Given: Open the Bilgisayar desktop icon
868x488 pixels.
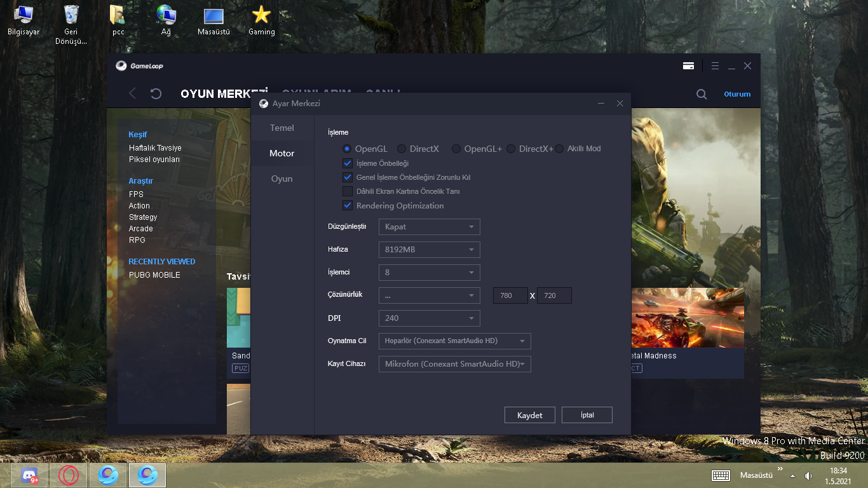Looking at the screenshot, I should pyautogui.click(x=24, y=20).
